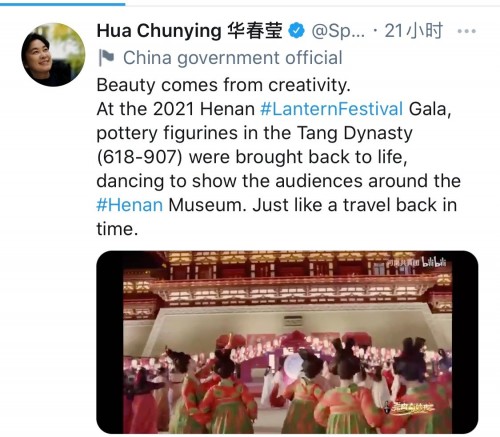Open the China government official label
This screenshot has width=500, height=437.
pyautogui.click(x=233, y=58)
